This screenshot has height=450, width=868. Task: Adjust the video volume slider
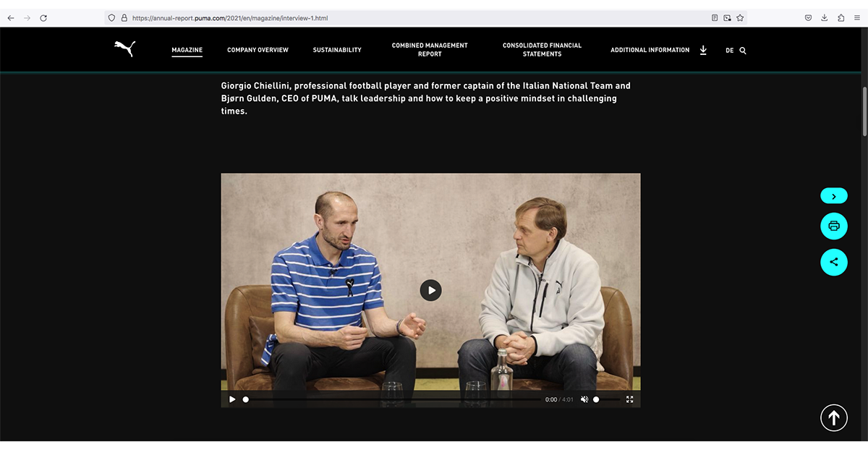click(x=606, y=399)
